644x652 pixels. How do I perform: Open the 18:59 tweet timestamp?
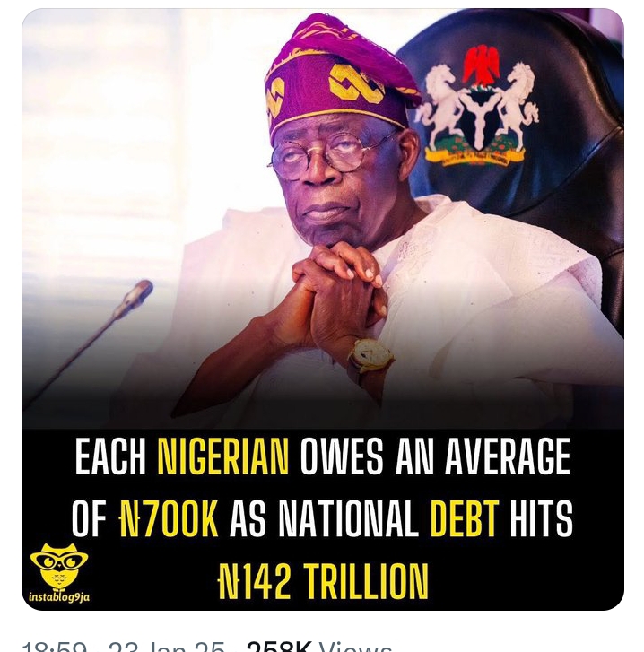[55, 647]
